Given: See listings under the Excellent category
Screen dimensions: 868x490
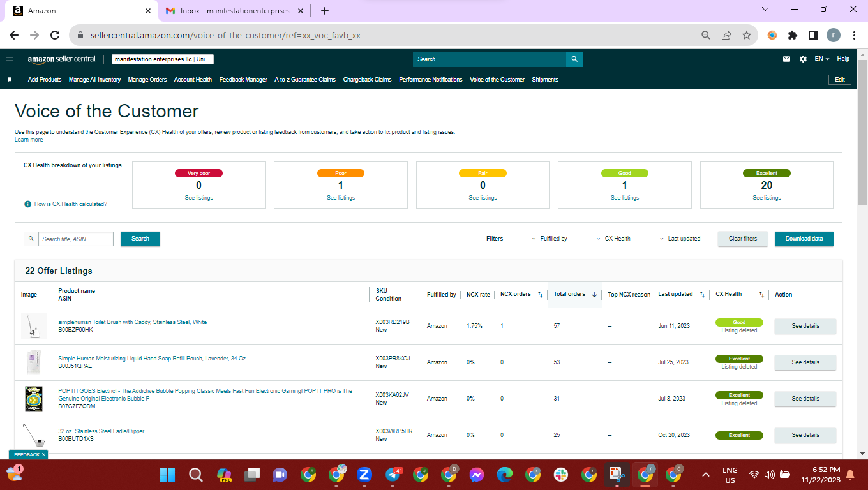Looking at the screenshot, I should 767,198.
